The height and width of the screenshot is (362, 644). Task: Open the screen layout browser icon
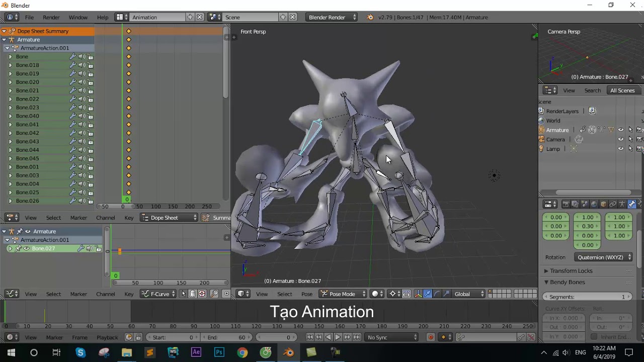(x=121, y=17)
